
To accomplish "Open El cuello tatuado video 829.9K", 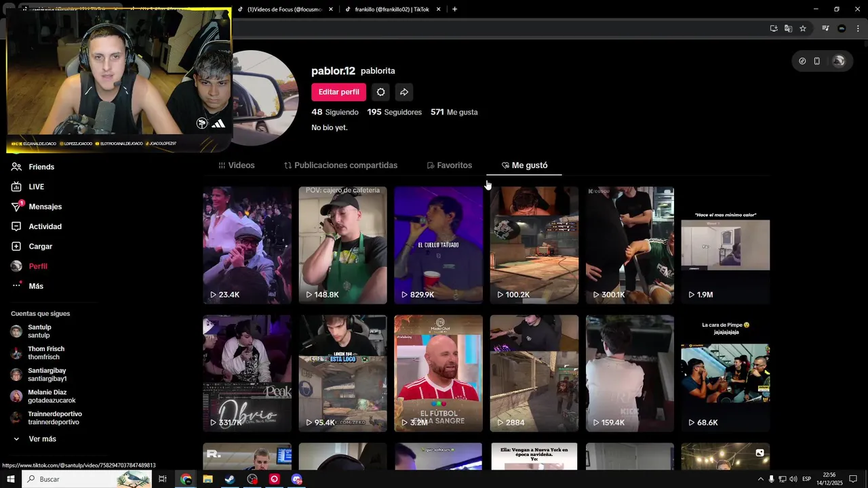I will (x=438, y=245).
